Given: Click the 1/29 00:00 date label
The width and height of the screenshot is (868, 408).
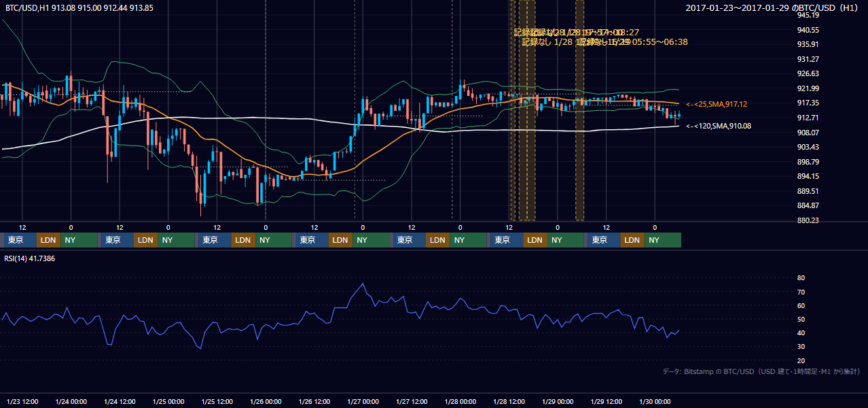Looking at the screenshot, I should (x=558, y=401).
